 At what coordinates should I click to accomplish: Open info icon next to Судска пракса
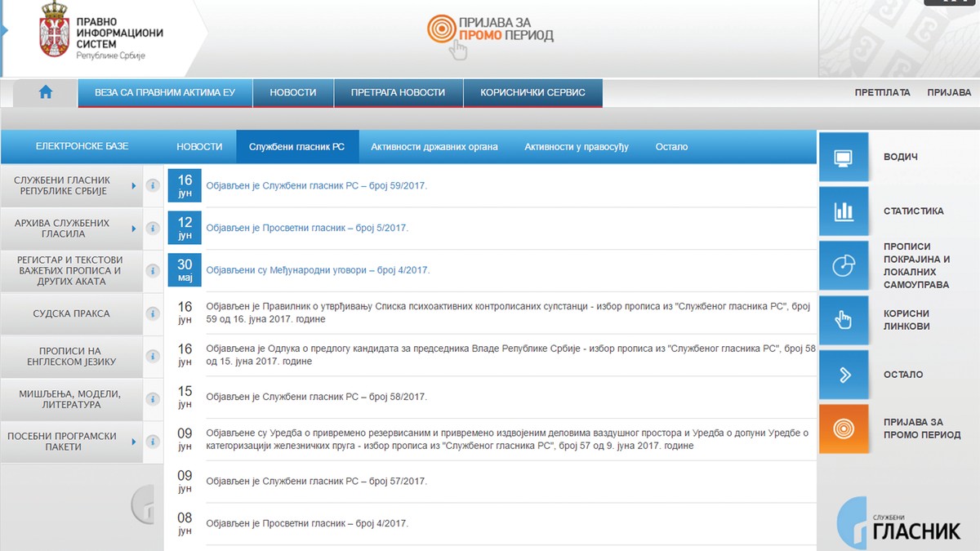(x=153, y=313)
